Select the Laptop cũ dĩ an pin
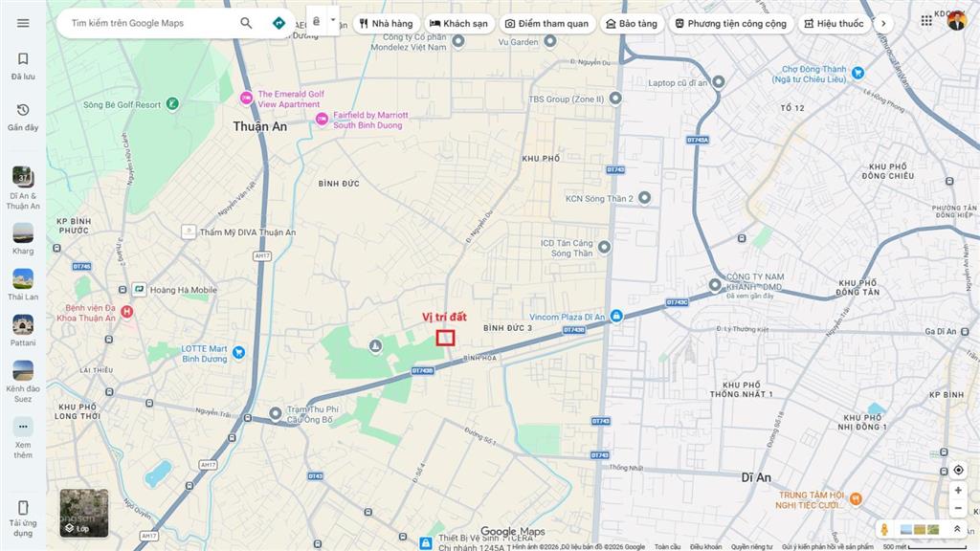 point(718,82)
